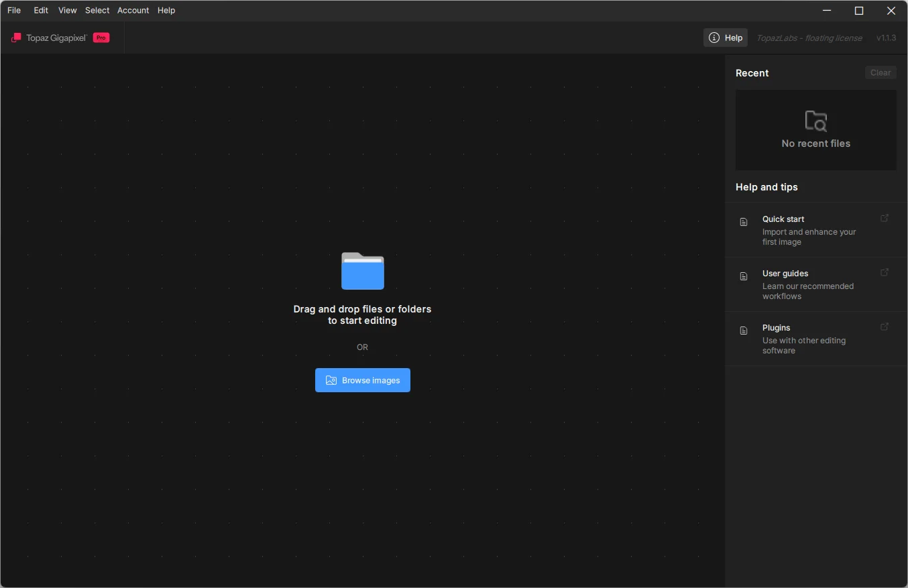
Task: Open the Quick start help link
Action: pyautogui.click(x=783, y=219)
